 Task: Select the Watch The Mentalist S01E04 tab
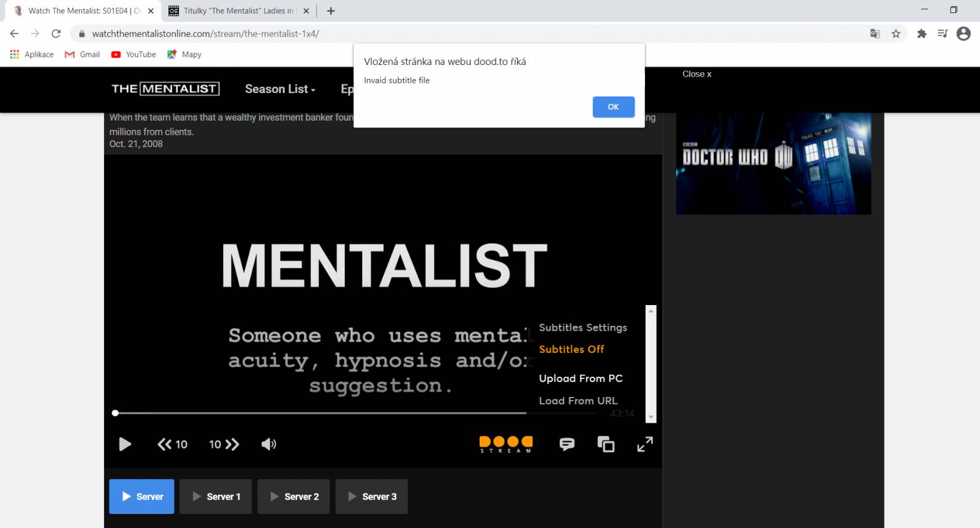pos(83,11)
